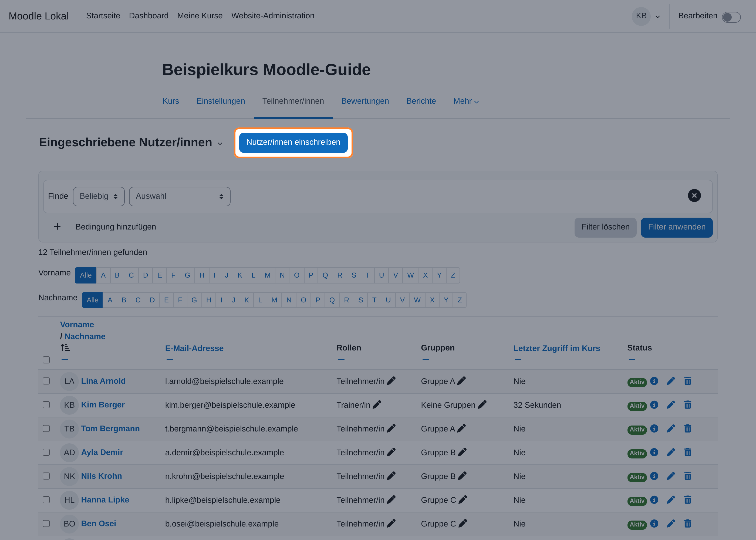Filter Nachname by letter B

tap(124, 300)
